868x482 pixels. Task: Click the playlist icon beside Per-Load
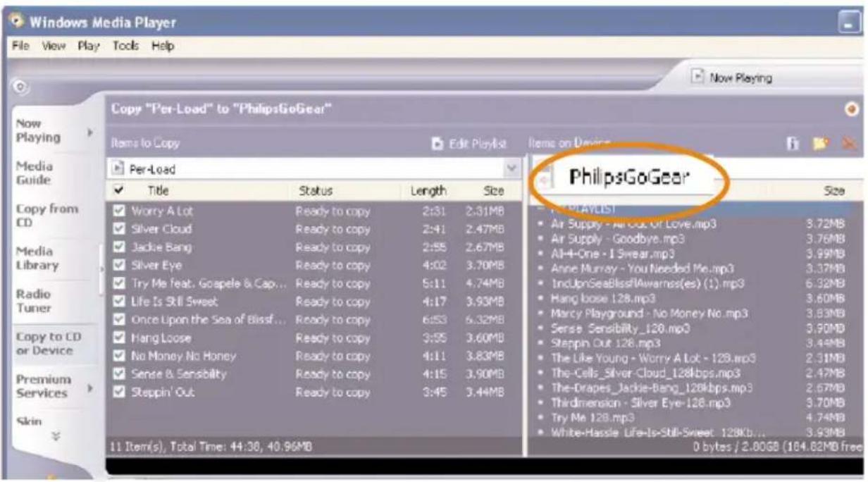click(118, 169)
